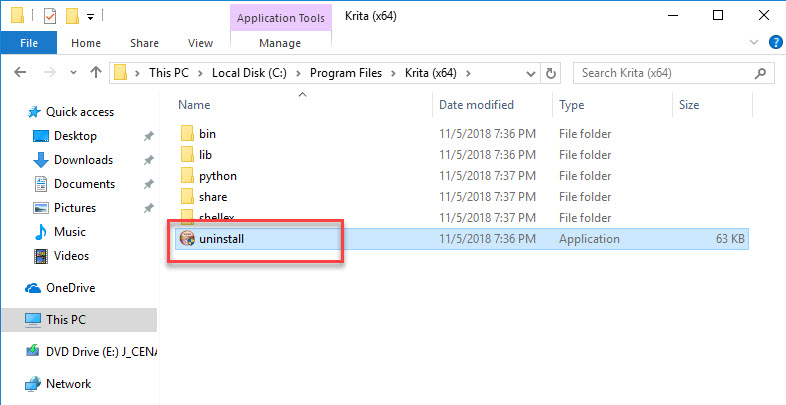Select the uninstall application icon

[187, 239]
